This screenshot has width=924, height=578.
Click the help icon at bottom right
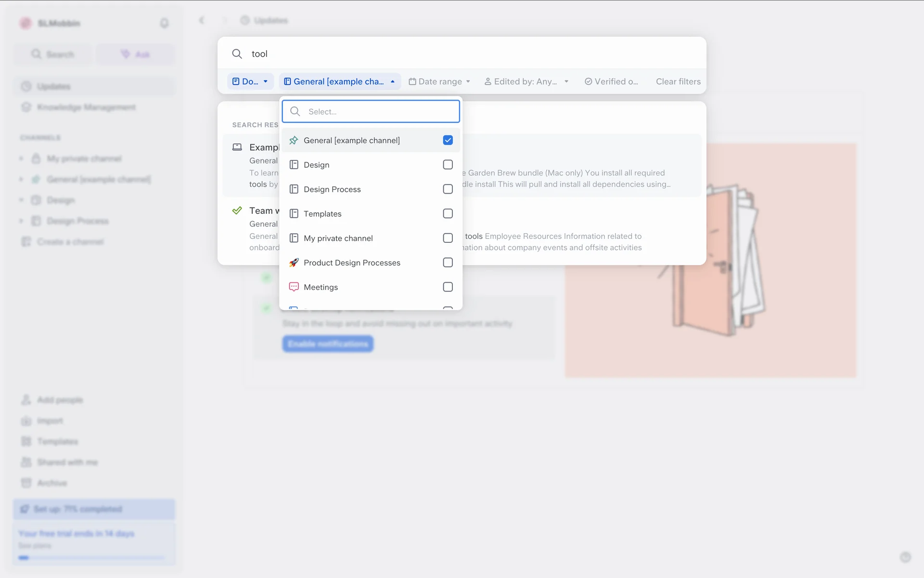[905, 557]
